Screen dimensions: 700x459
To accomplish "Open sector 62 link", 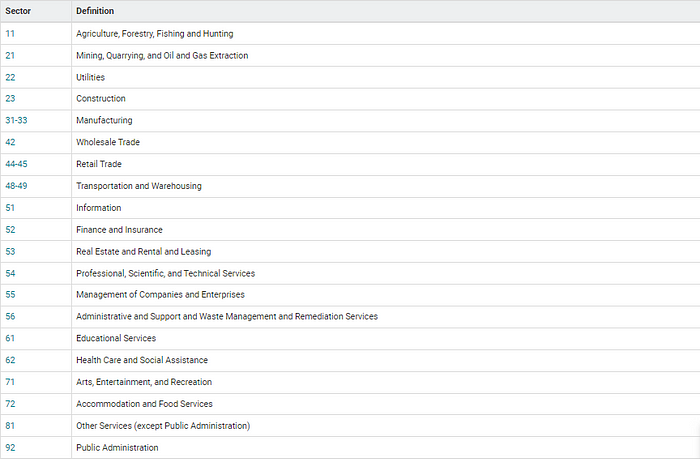I will pos(10,360).
